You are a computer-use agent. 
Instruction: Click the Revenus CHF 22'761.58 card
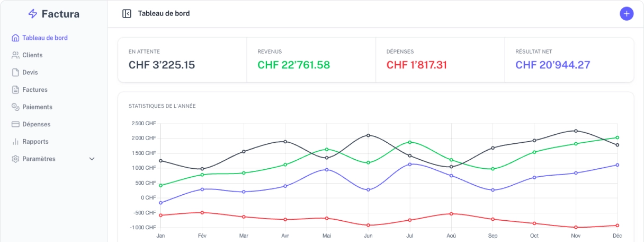tap(311, 60)
